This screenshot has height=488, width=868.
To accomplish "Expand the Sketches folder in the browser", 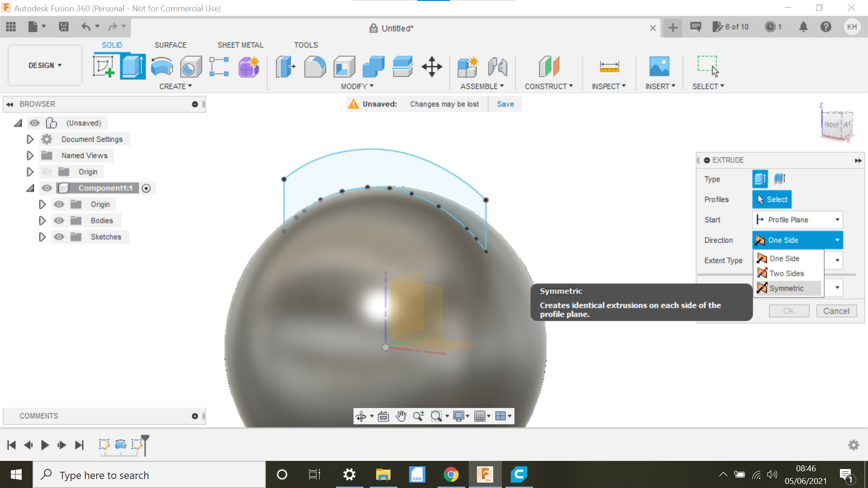I will pyautogui.click(x=42, y=236).
